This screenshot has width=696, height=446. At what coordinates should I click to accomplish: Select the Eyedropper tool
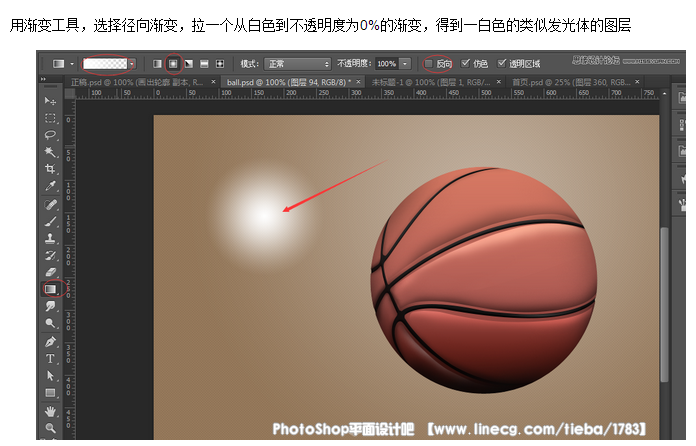[x=50, y=186]
